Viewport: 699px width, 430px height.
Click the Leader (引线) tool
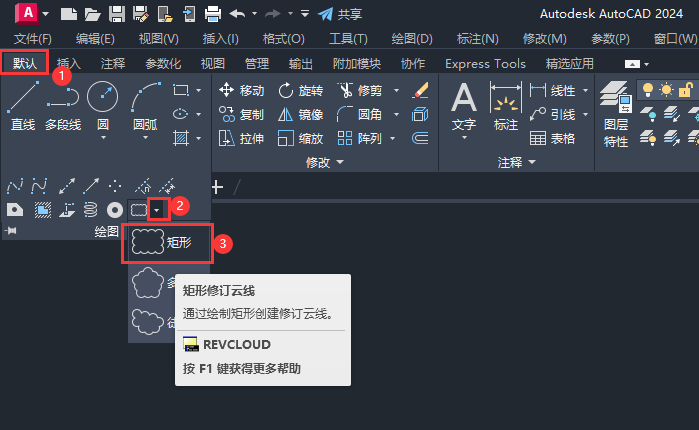click(553, 115)
